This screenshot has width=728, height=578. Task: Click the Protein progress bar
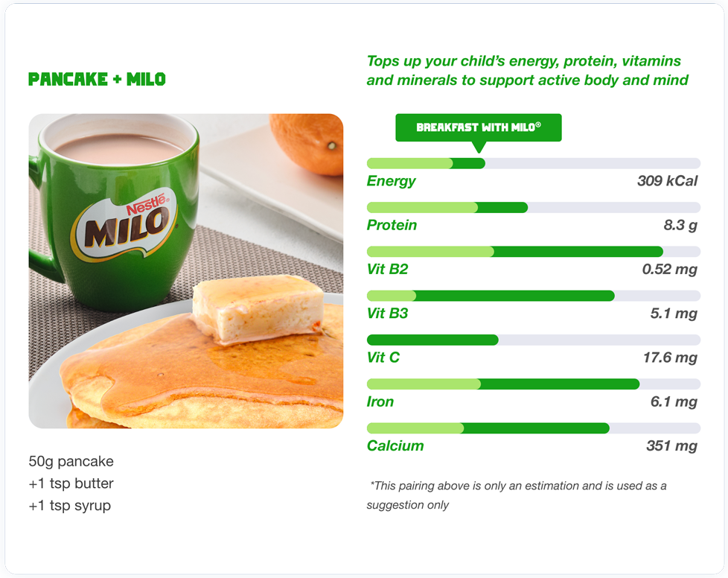[534, 207]
